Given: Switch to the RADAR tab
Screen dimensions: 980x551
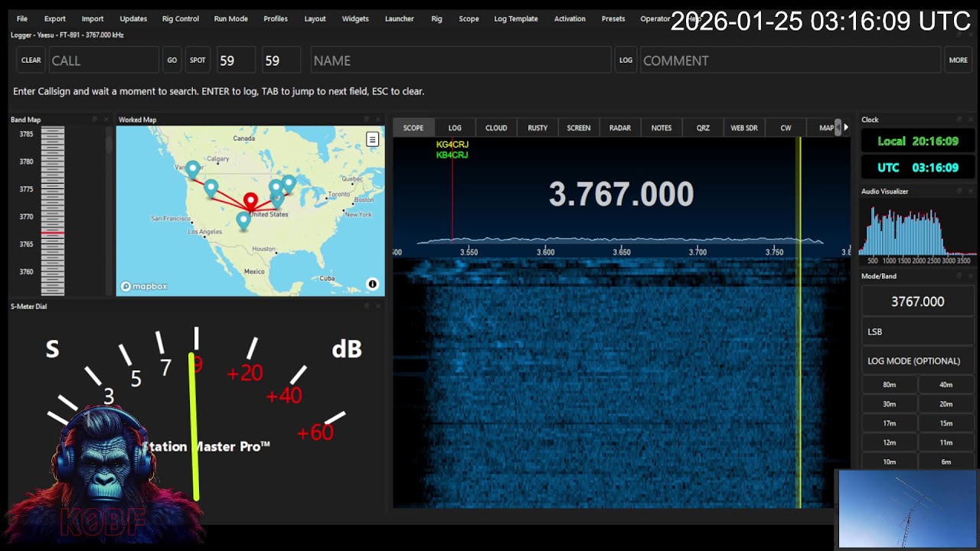Looking at the screenshot, I should click(620, 128).
